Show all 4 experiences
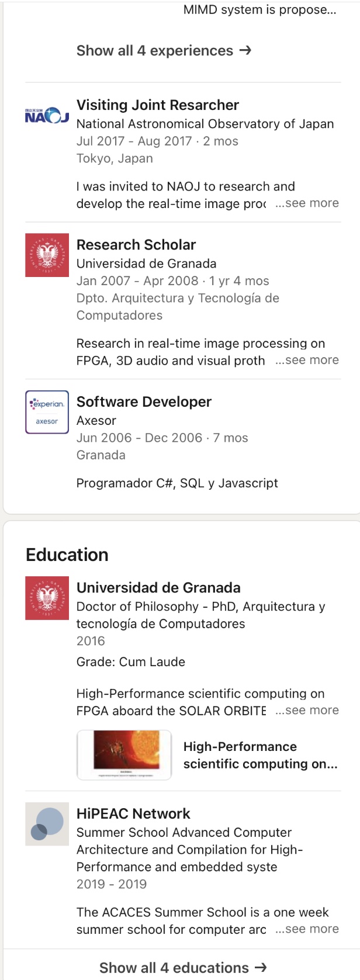360x980 pixels. (x=155, y=51)
